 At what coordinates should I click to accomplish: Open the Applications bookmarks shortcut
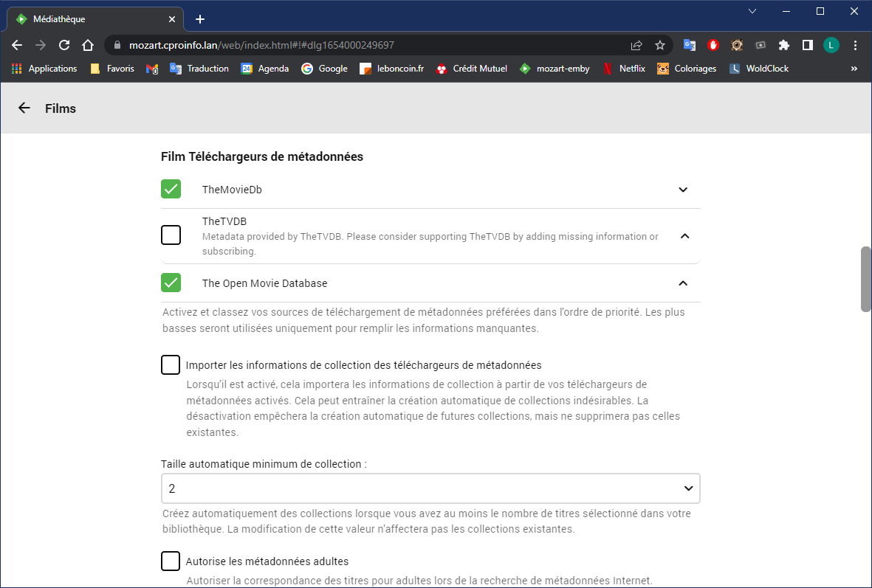point(44,69)
